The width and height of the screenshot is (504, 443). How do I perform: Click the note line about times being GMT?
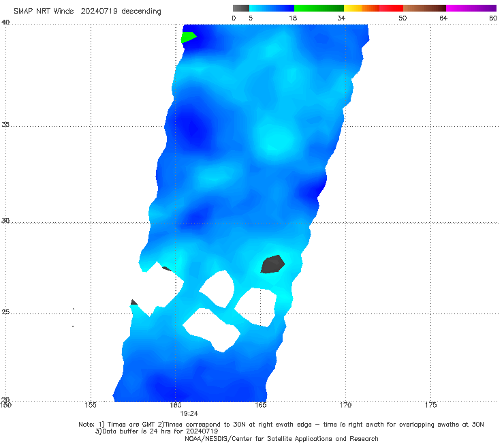[x=281, y=425]
